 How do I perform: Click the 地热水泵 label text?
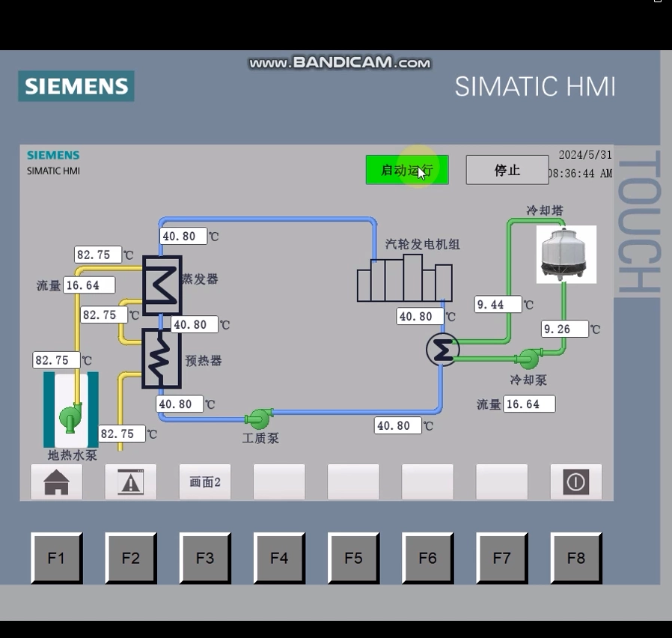pos(73,455)
